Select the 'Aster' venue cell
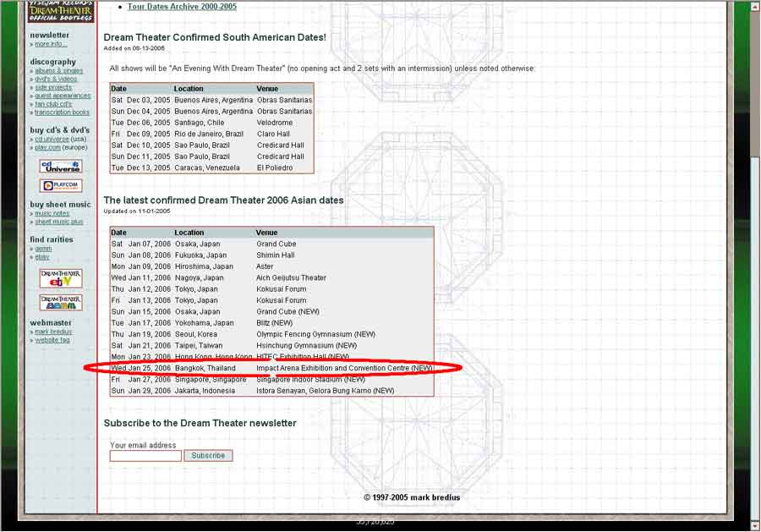 tap(265, 266)
